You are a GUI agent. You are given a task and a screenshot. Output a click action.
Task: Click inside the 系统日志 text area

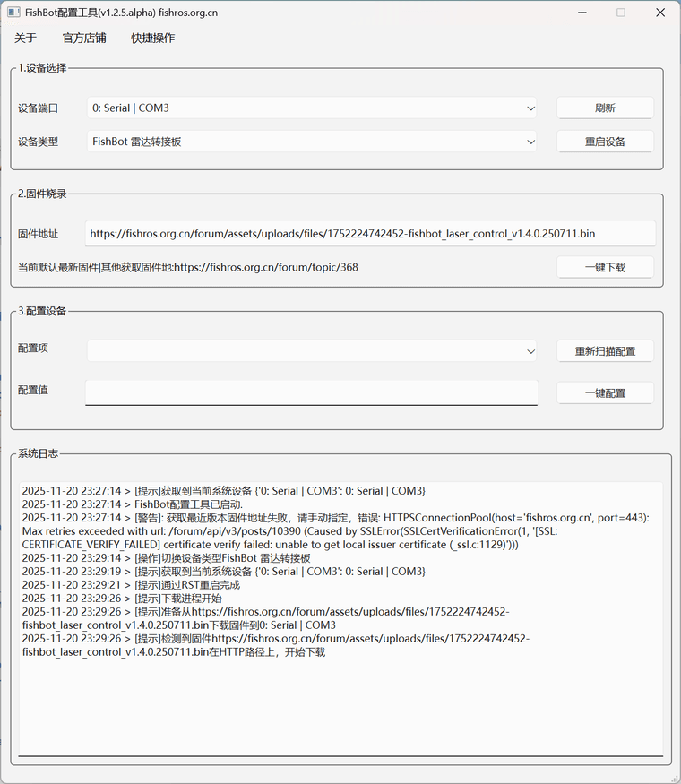(341, 618)
